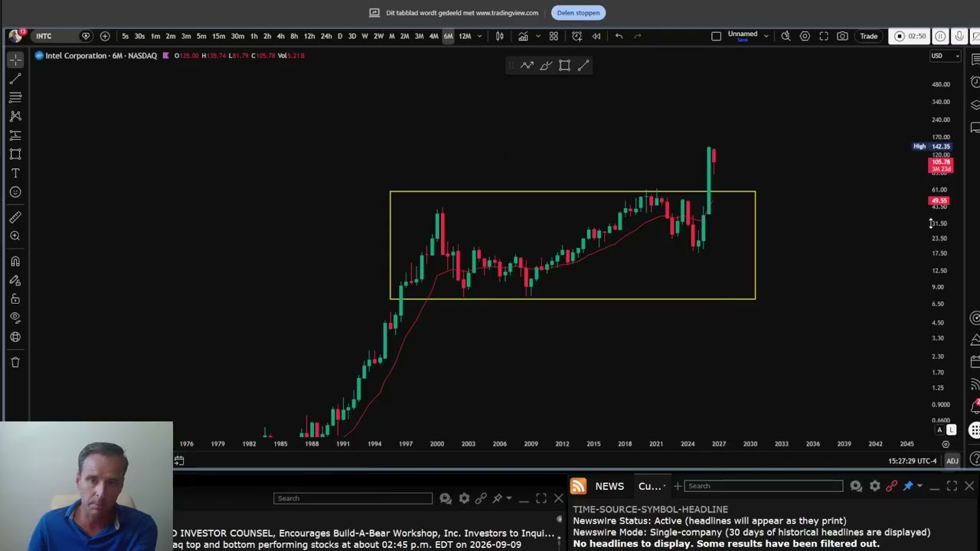
Task: Open the candlestick chart type selector
Action: 500,36
